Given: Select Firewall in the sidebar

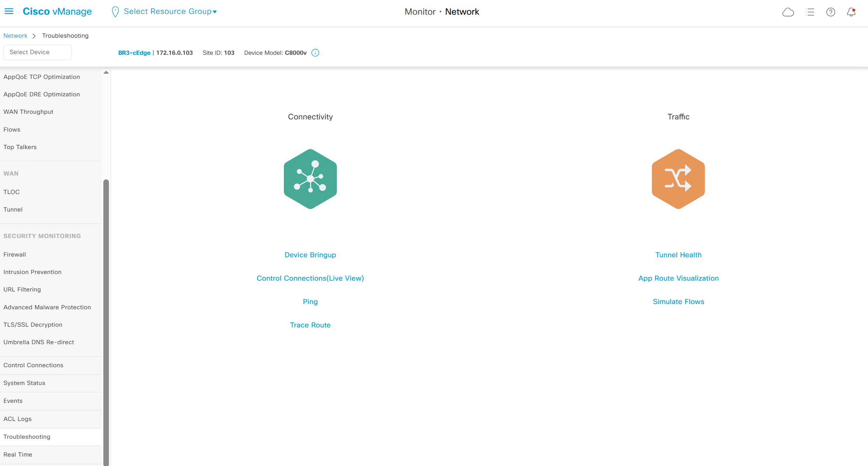Looking at the screenshot, I should click(15, 254).
